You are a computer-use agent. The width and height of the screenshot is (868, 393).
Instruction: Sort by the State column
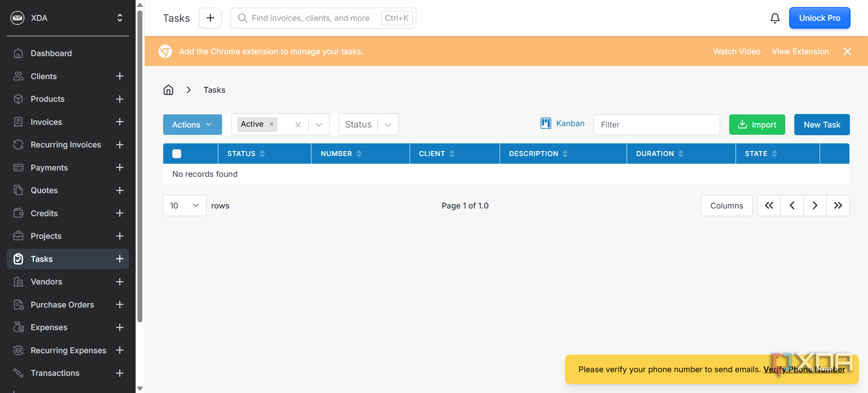(x=761, y=154)
